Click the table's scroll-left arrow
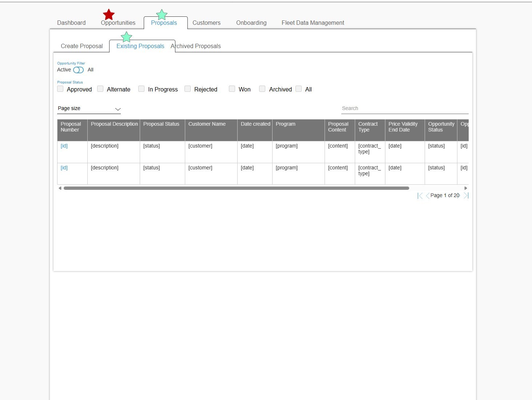The image size is (532, 400). click(60, 188)
